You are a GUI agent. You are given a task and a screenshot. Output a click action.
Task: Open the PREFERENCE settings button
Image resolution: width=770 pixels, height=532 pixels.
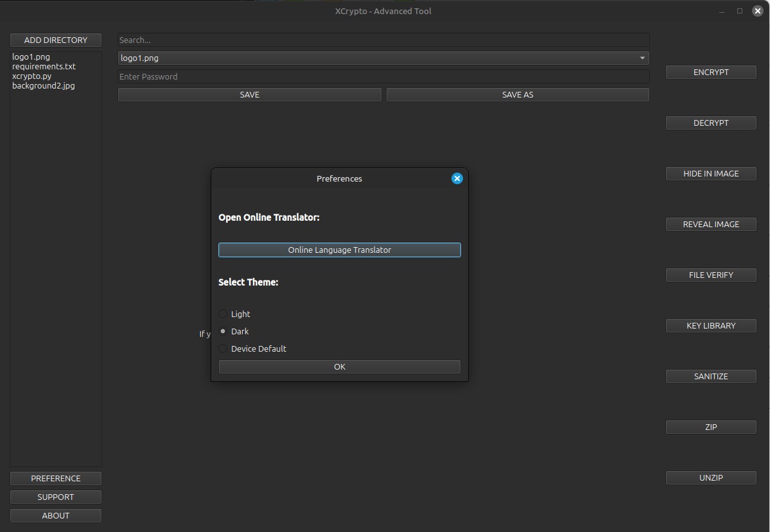pos(55,479)
